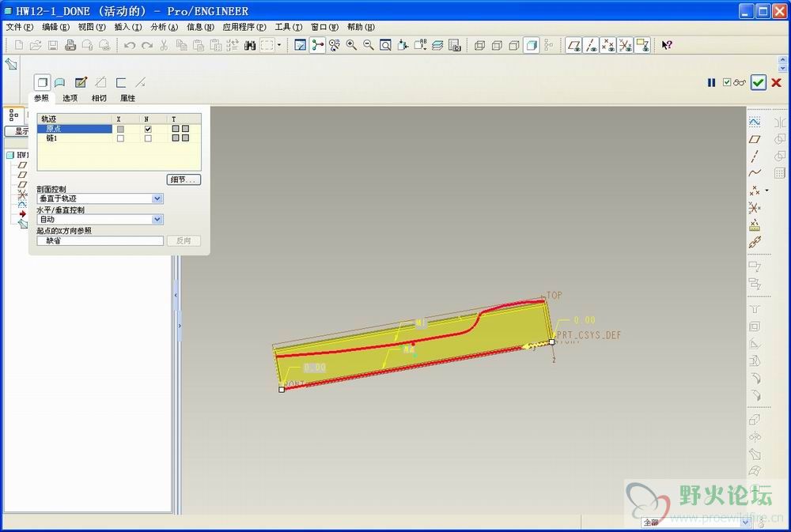Image resolution: width=791 pixels, height=532 pixels.
Task: Open the 帮助(H) menu
Action: coord(361,27)
